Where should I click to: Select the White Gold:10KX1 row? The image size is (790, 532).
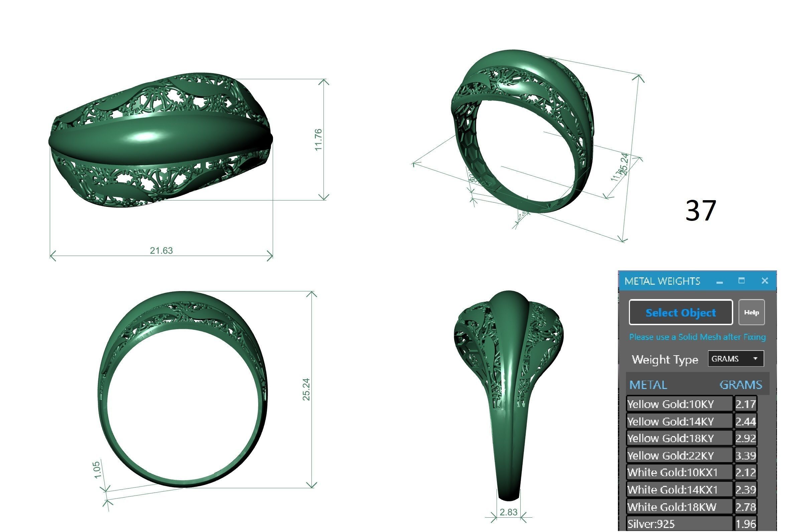coord(679,472)
